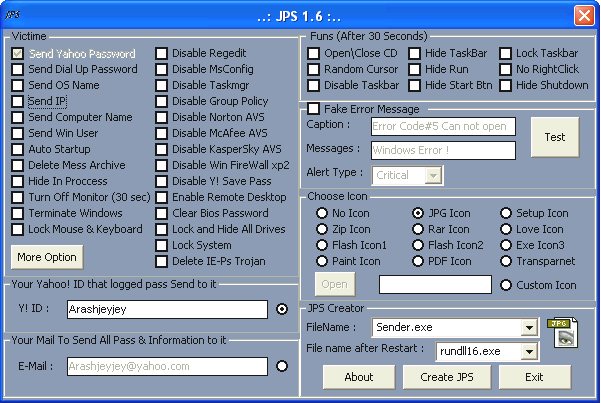Image resolution: width=601 pixels, height=403 pixels.
Task: Expand the FileName combo box
Action: [x=529, y=327]
